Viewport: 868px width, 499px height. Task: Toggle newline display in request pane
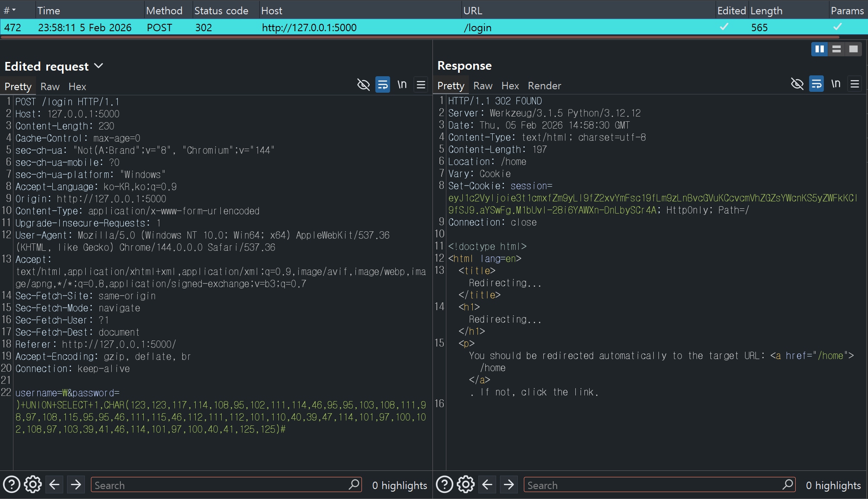pyautogui.click(x=402, y=84)
